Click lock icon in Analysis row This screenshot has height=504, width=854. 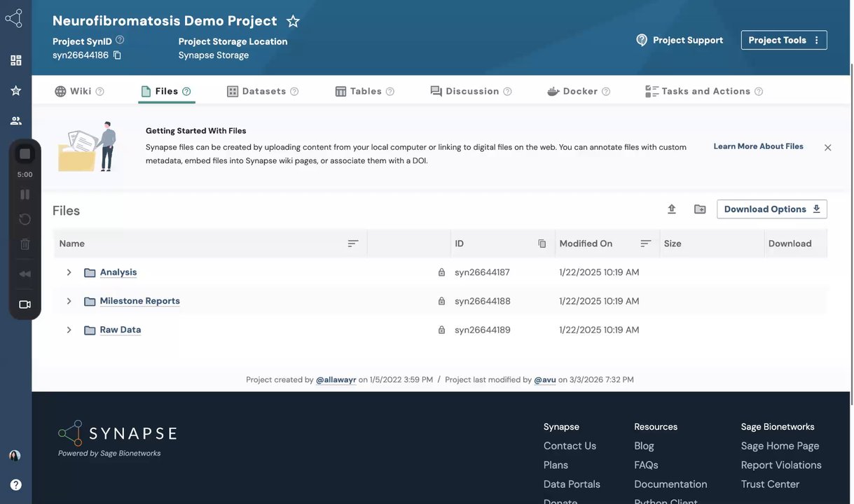tap(441, 272)
